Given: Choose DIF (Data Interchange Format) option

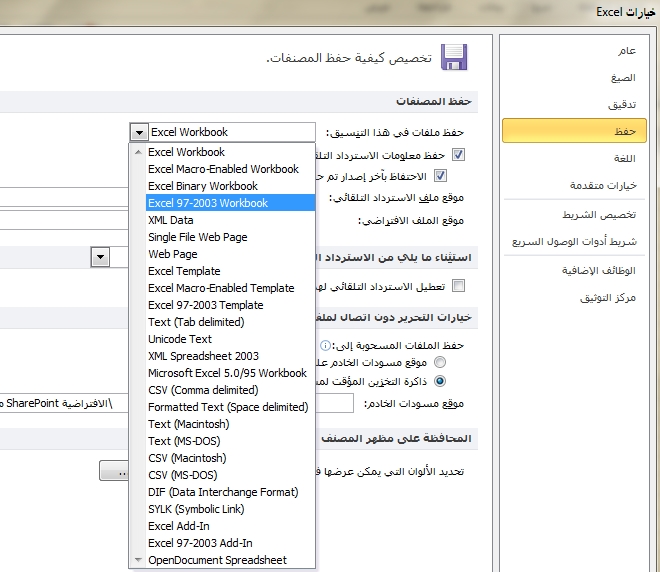Looking at the screenshot, I should 230,492.
